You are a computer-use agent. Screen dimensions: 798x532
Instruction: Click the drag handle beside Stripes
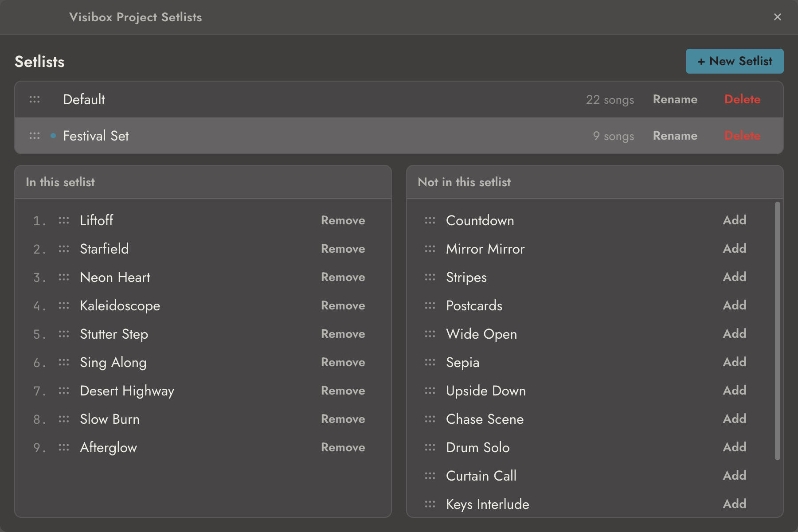[430, 277]
